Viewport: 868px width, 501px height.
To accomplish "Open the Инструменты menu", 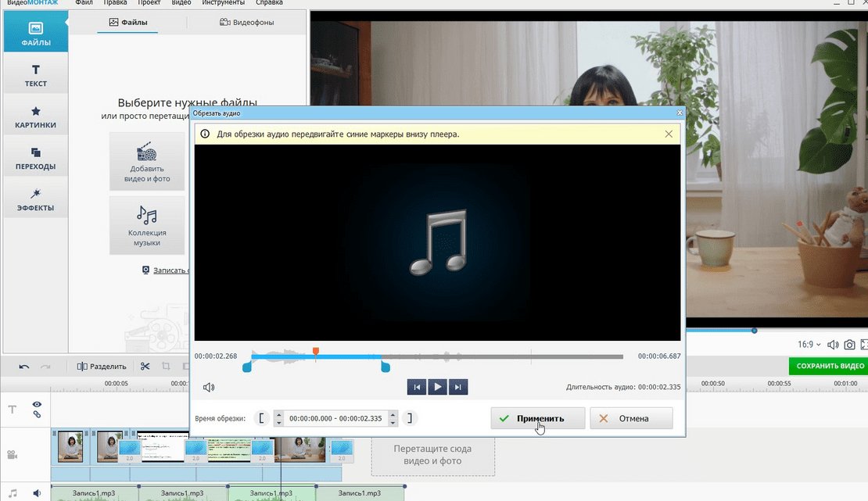I will pos(222,3).
